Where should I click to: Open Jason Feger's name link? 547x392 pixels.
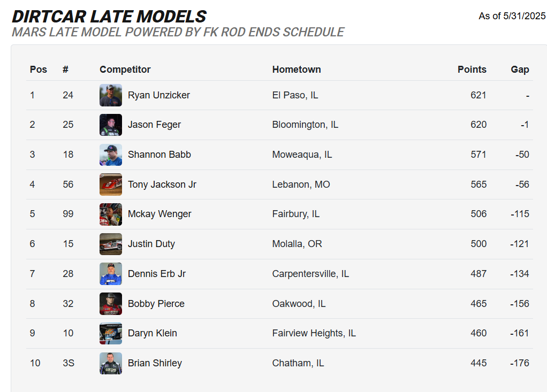click(154, 125)
